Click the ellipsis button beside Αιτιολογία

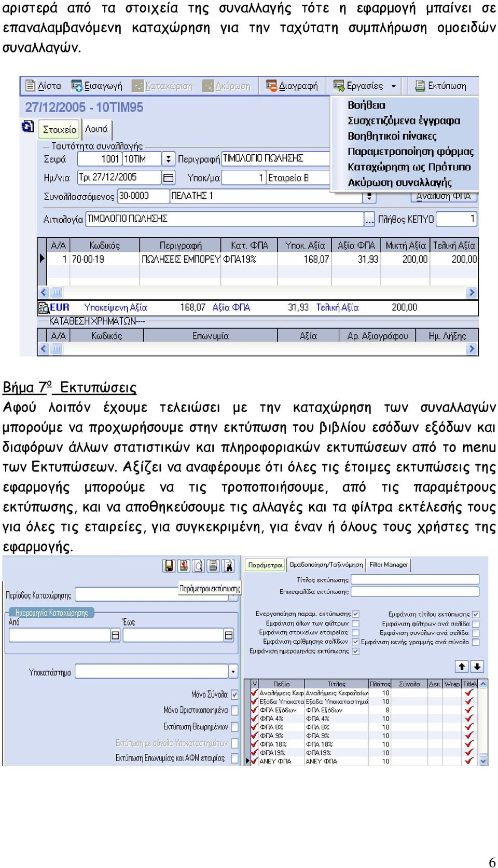tap(369, 219)
